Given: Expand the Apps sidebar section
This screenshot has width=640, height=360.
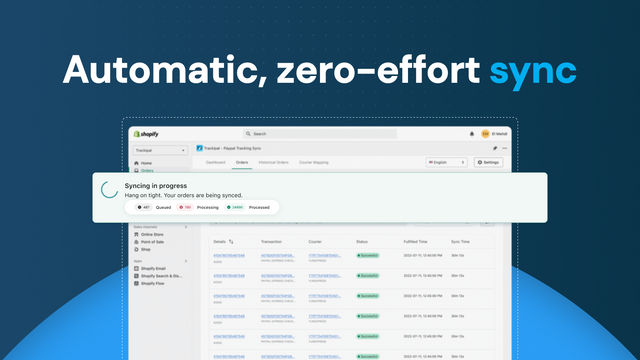Looking at the screenshot, I should 186,261.
